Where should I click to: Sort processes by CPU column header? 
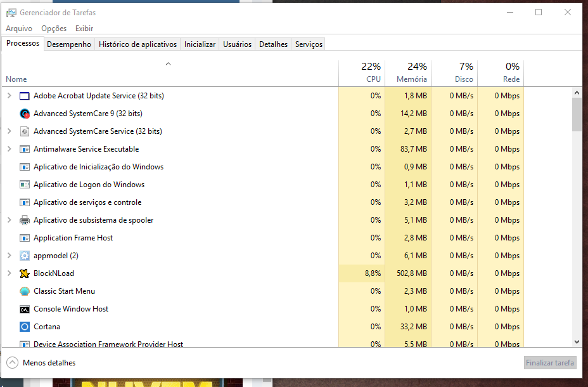coord(362,73)
